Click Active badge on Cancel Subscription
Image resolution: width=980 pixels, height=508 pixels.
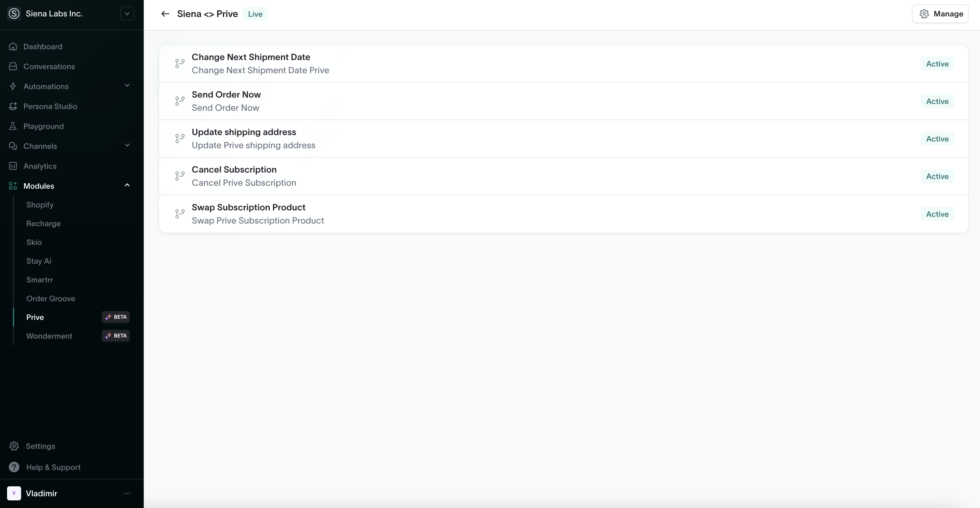coord(937,176)
